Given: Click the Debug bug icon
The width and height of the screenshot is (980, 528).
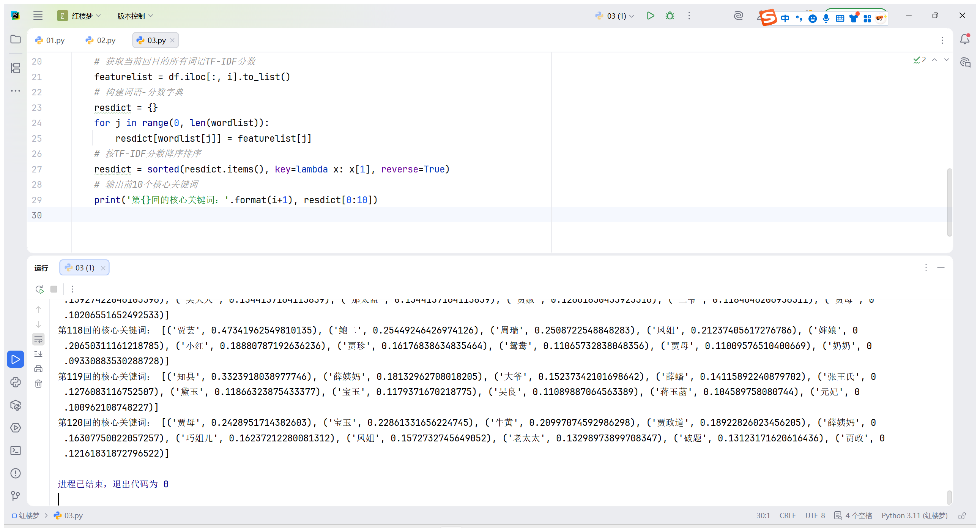Looking at the screenshot, I should point(670,16).
